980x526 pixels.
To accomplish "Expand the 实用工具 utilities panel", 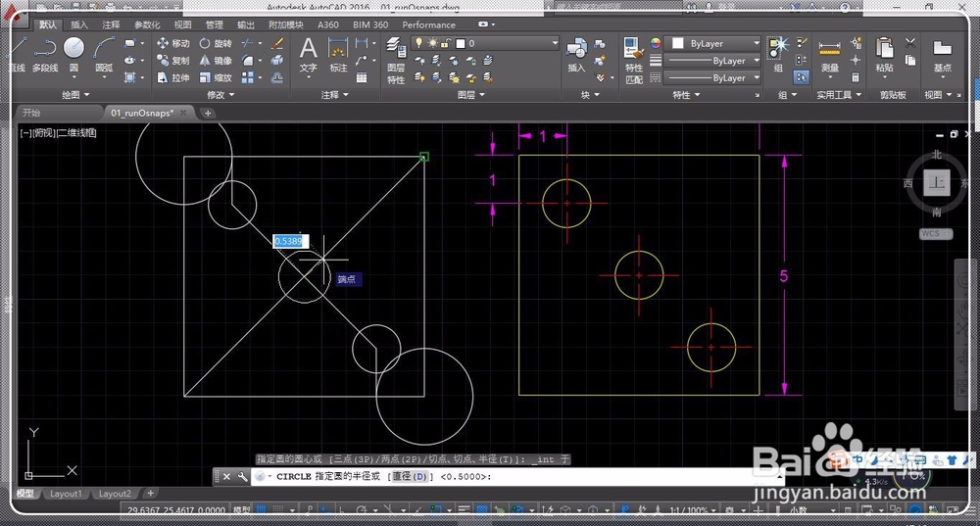I will tap(839, 95).
